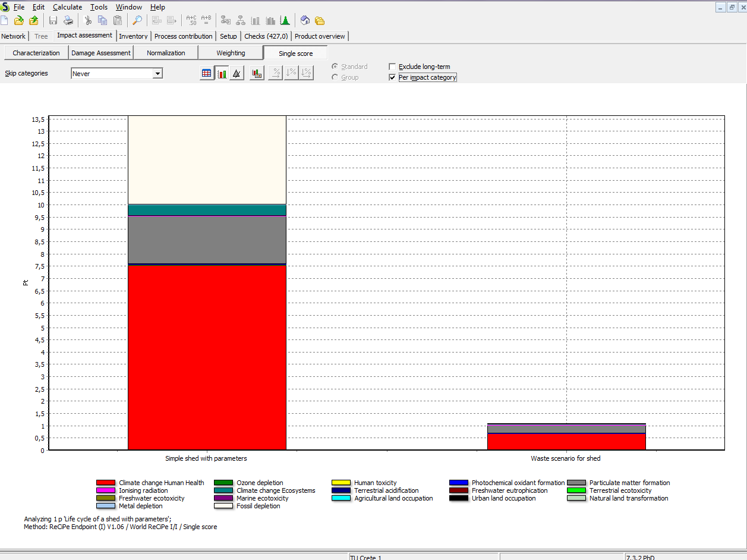Click the 'Method: ReCiPe Endpoint' text line

point(120,527)
